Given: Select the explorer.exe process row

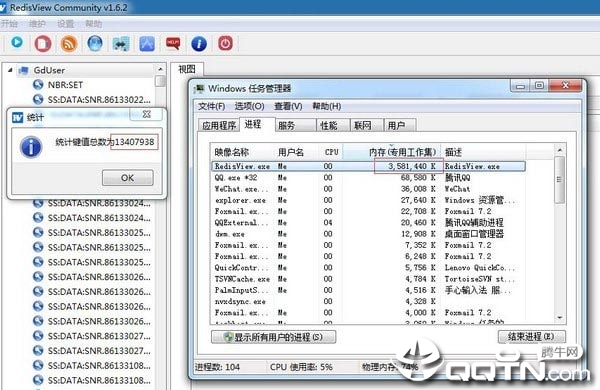Looking at the screenshot, I should [x=368, y=200].
